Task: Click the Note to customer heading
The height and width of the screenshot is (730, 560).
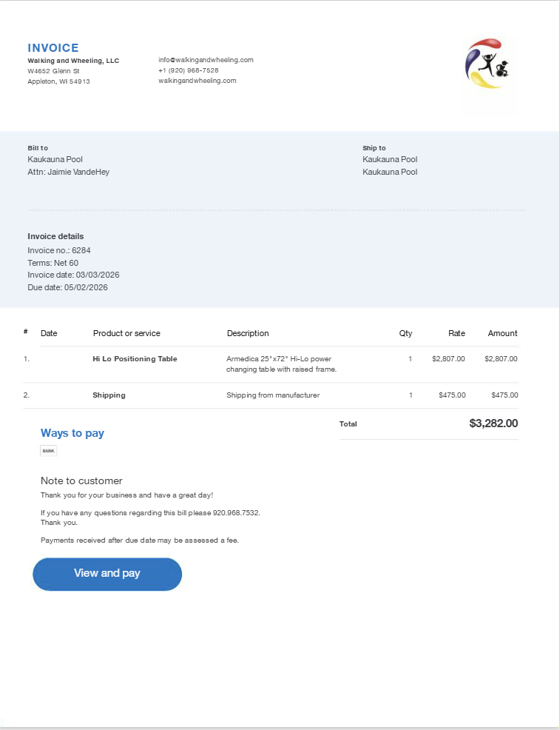Action: click(x=81, y=480)
